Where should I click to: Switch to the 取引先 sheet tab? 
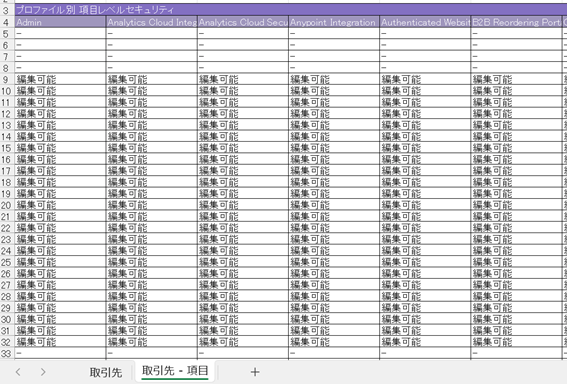click(x=106, y=372)
